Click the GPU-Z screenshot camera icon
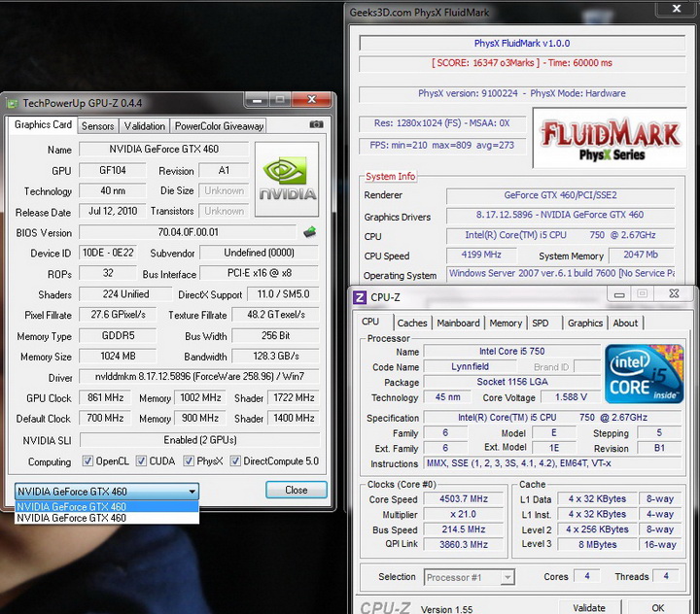The height and width of the screenshot is (614, 700). (316, 124)
